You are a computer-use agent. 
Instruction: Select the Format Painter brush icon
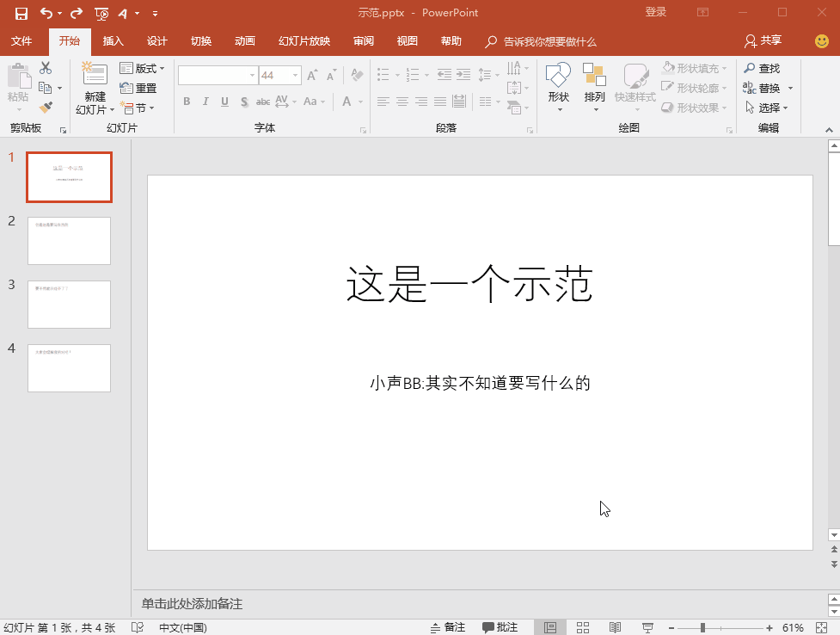pos(46,108)
